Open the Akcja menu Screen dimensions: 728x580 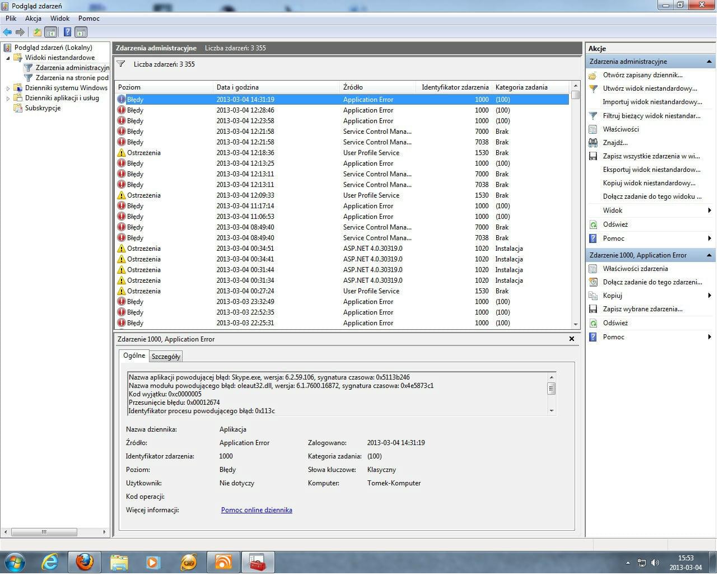33,18
